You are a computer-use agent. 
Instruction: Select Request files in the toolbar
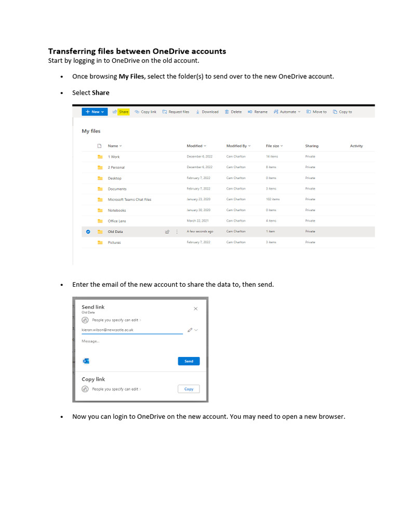pos(176,112)
